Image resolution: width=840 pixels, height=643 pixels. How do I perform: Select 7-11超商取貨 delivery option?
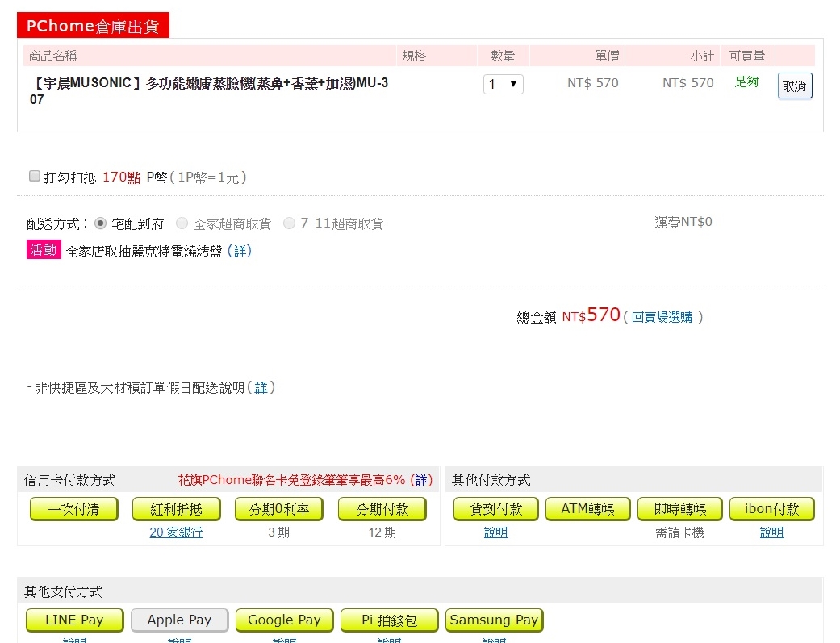[x=290, y=223]
